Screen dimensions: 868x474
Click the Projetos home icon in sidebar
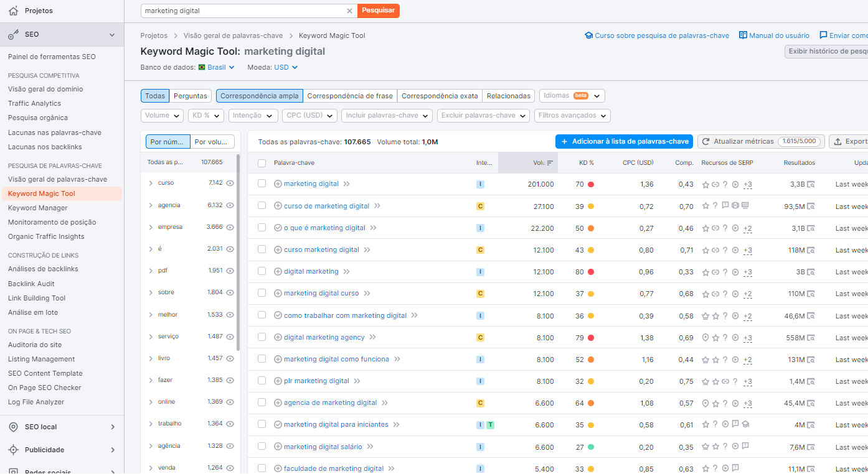coord(13,11)
